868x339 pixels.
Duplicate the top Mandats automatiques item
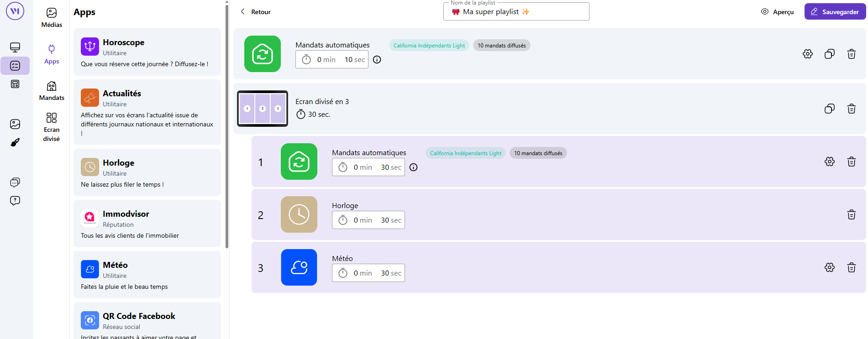830,54
